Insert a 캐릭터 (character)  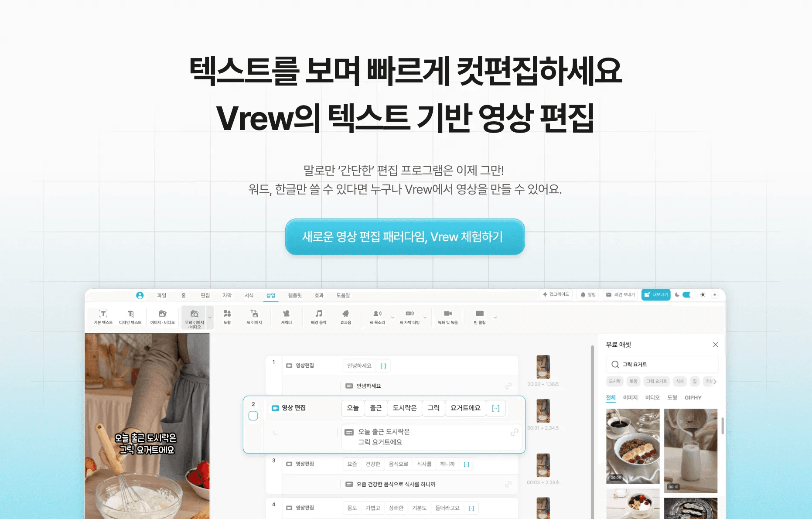(287, 317)
